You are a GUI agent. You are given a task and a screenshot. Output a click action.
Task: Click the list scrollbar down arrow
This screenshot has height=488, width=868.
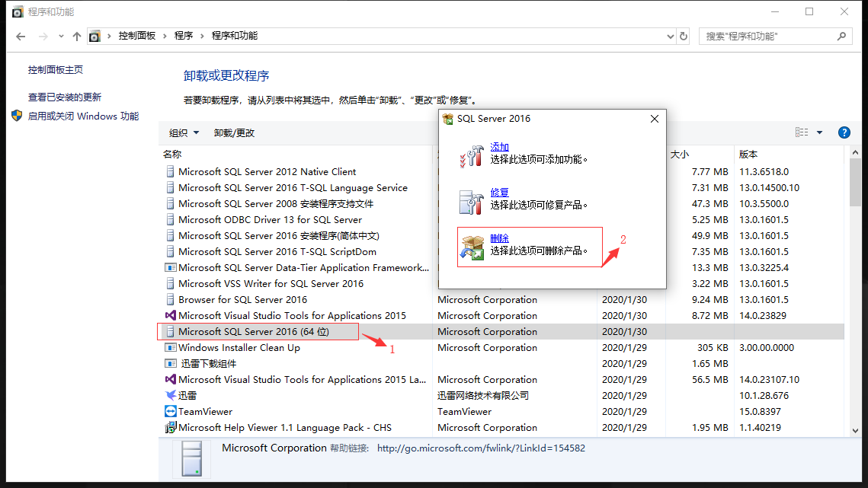pyautogui.click(x=855, y=430)
